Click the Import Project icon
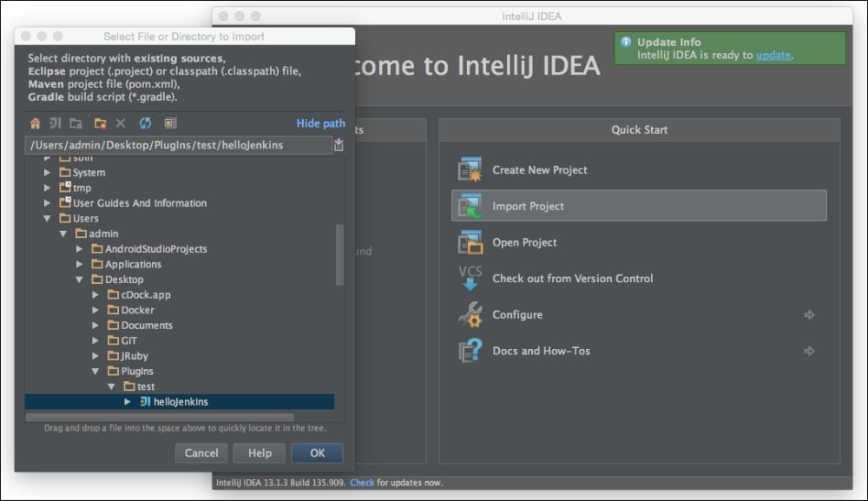Viewport: 868px width, 501px height. 470,206
